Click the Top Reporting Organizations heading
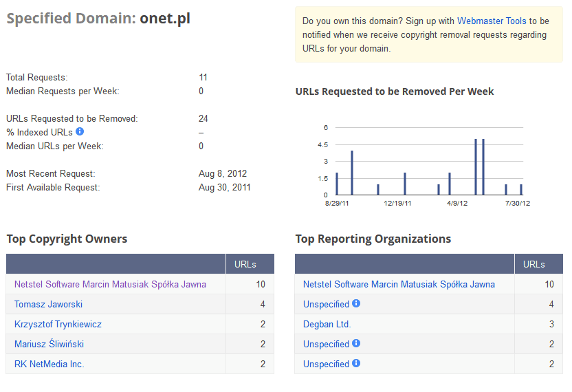Viewport: 572px width, 392px height. 373,239
